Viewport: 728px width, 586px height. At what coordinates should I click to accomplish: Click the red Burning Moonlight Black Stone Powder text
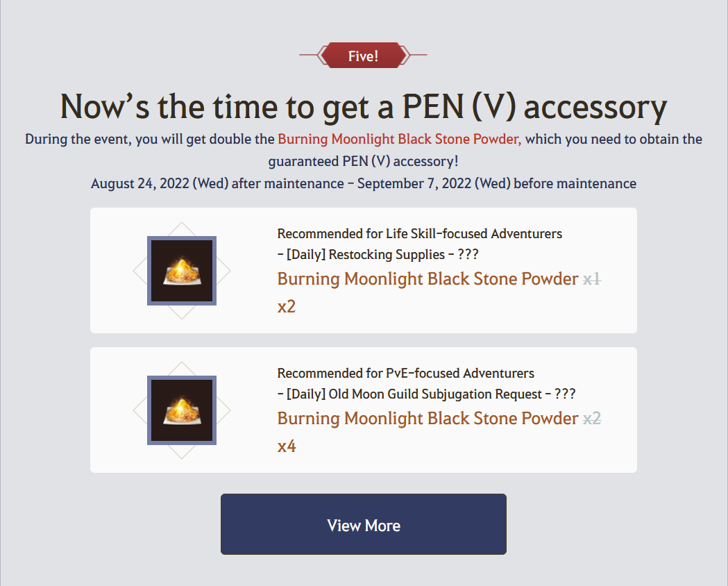point(399,139)
